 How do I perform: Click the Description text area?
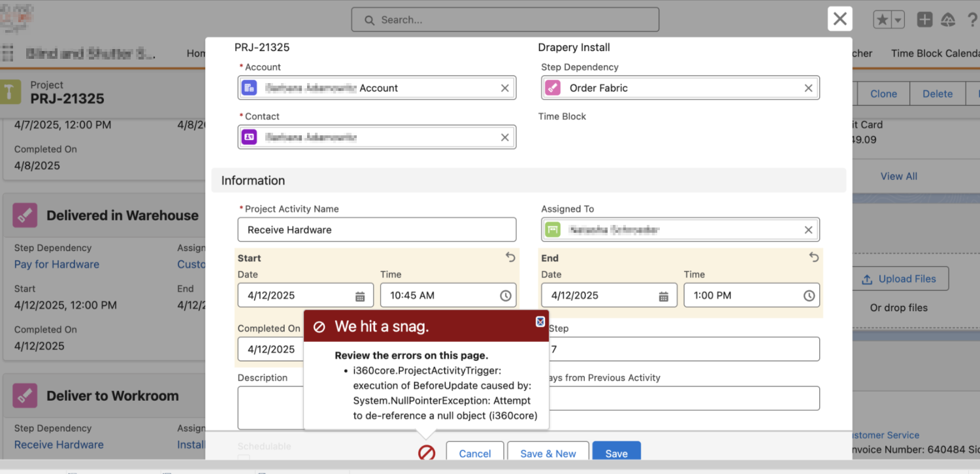coord(270,407)
